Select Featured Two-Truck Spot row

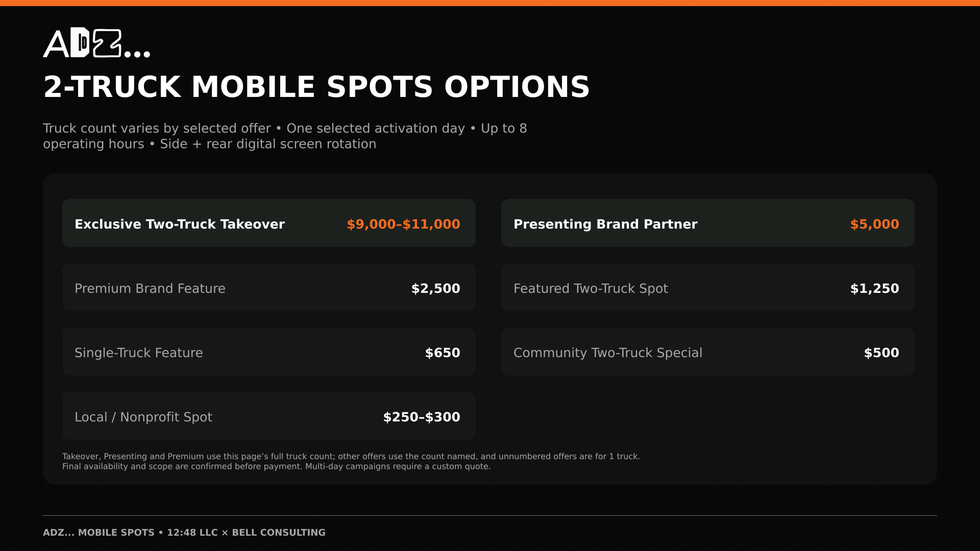[x=708, y=287]
